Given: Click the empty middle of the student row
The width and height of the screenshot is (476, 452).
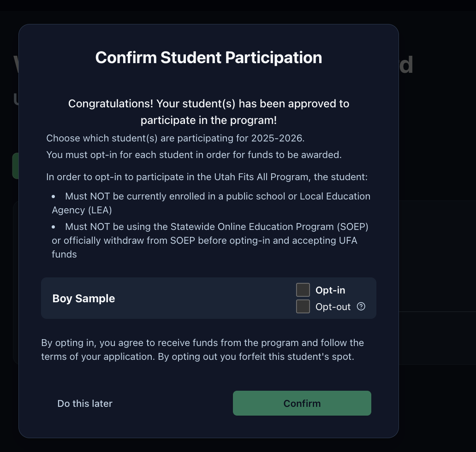Looking at the screenshot, I should pyautogui.click(x=203, y=299).
